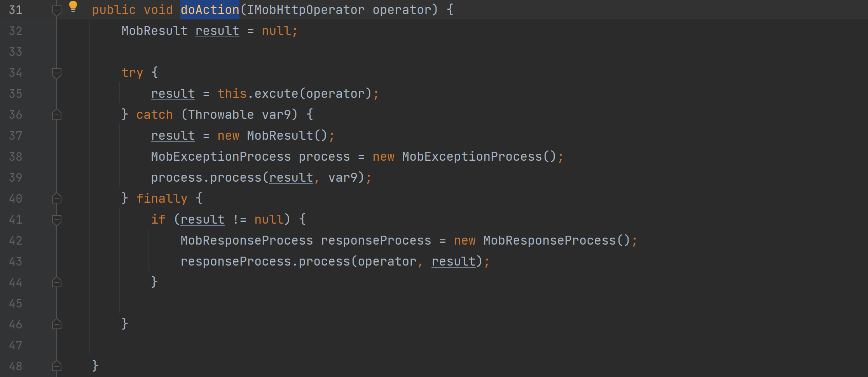Click line number 45 in the gutter
Image resolution: width=868 pixels, height=377 pixels.
click(x=16, y=303)
